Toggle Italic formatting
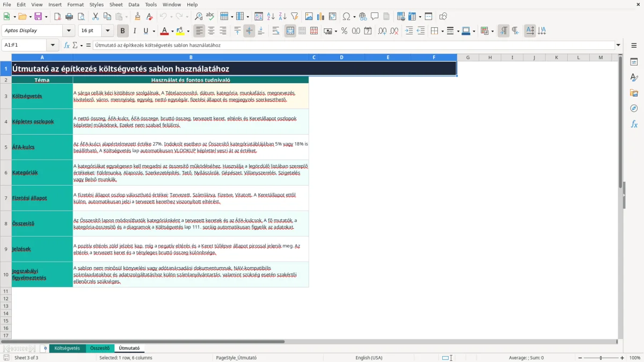Screen dimensions: 644x362 point(135,31)
